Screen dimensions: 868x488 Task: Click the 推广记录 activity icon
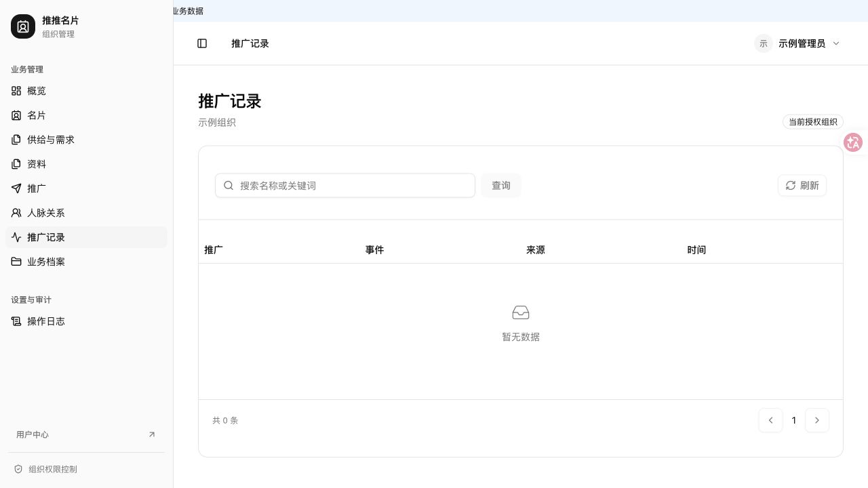(x=16, y=237)
